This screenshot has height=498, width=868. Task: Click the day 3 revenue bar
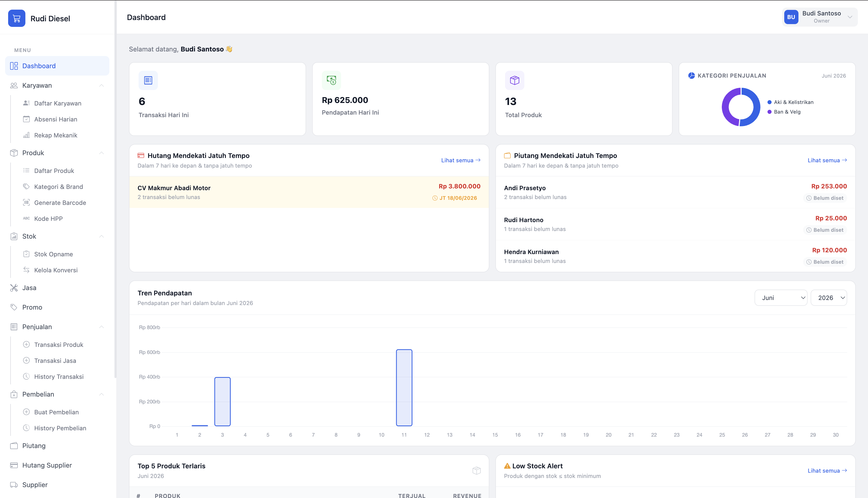[x=223, y=402]
